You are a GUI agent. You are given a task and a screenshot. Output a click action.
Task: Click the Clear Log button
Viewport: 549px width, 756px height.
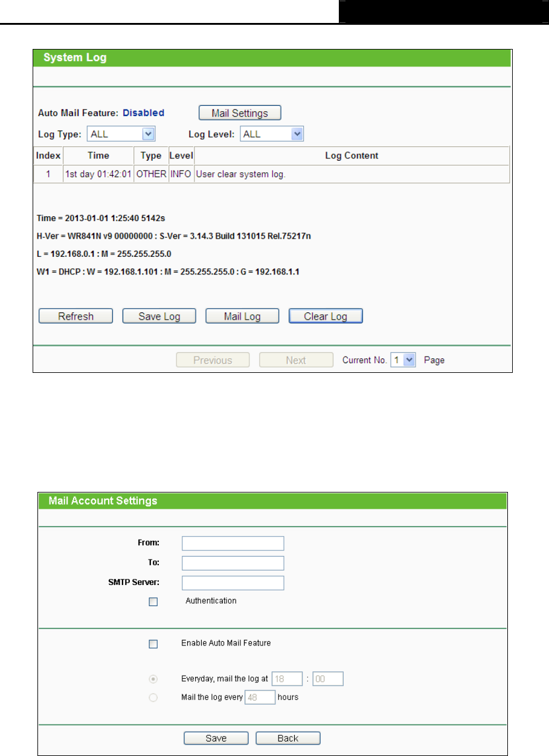[326, 316]
